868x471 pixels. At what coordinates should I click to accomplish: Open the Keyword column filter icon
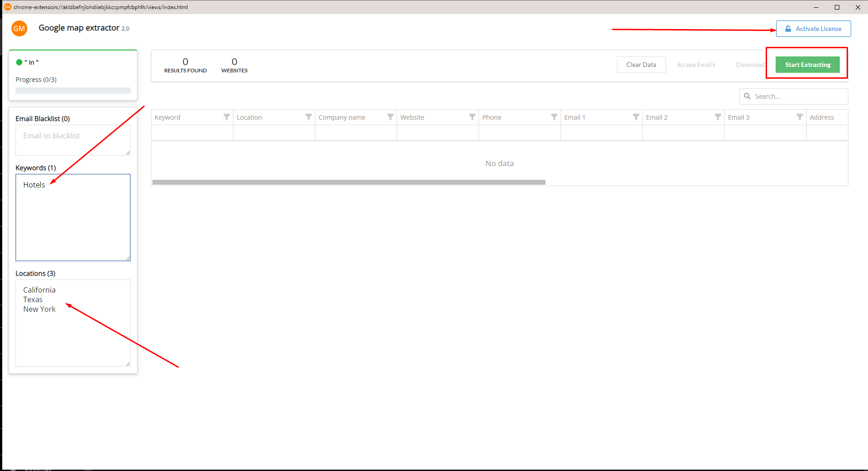[227, 117]
